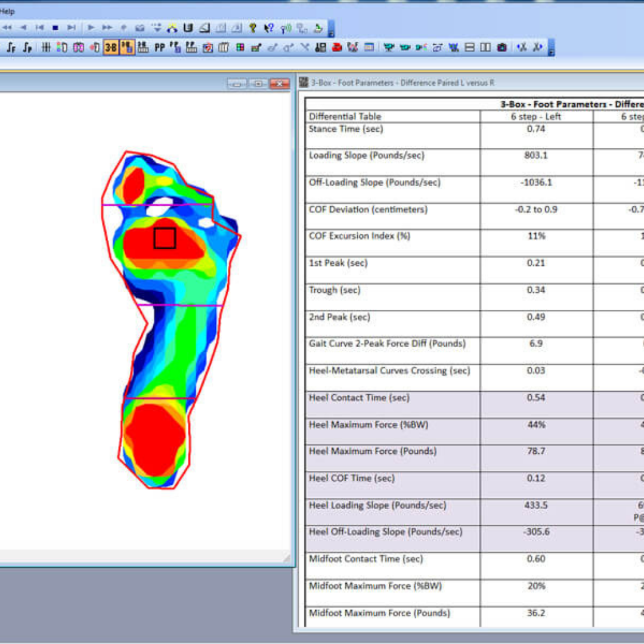The width and height of the screenshot is (644, 644).
Task: Restore the foot pressure map window
Action: [x=258, y=83]
